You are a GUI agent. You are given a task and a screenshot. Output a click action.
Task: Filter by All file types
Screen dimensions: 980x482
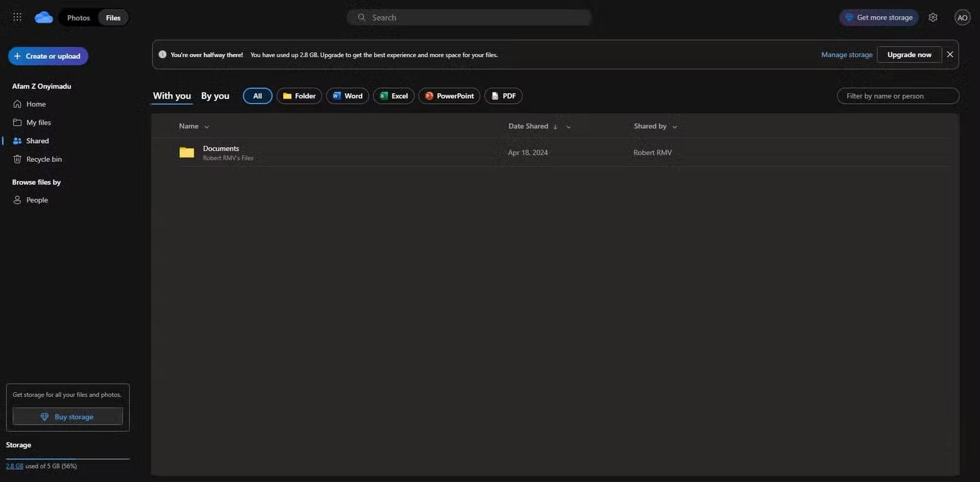coord(257,96)
